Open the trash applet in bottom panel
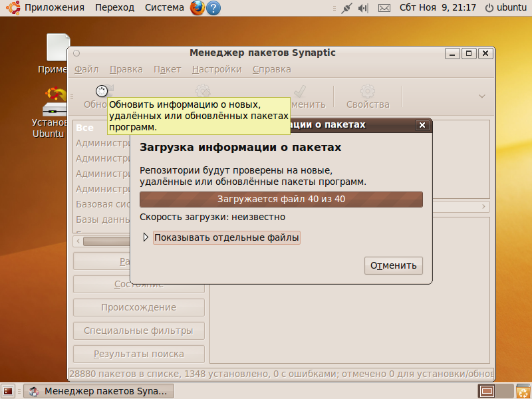 (x=522, y=391)
